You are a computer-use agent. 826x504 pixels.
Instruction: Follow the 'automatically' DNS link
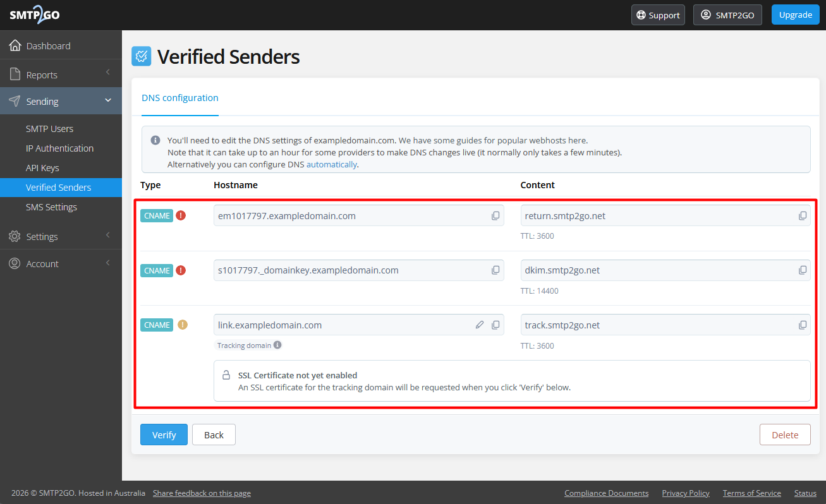pos(332,164)
